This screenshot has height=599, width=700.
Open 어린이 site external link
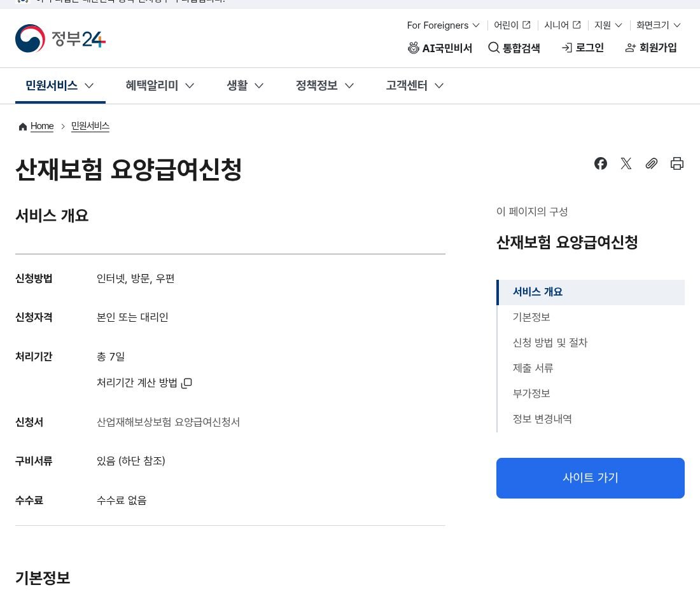click(512, 25)
